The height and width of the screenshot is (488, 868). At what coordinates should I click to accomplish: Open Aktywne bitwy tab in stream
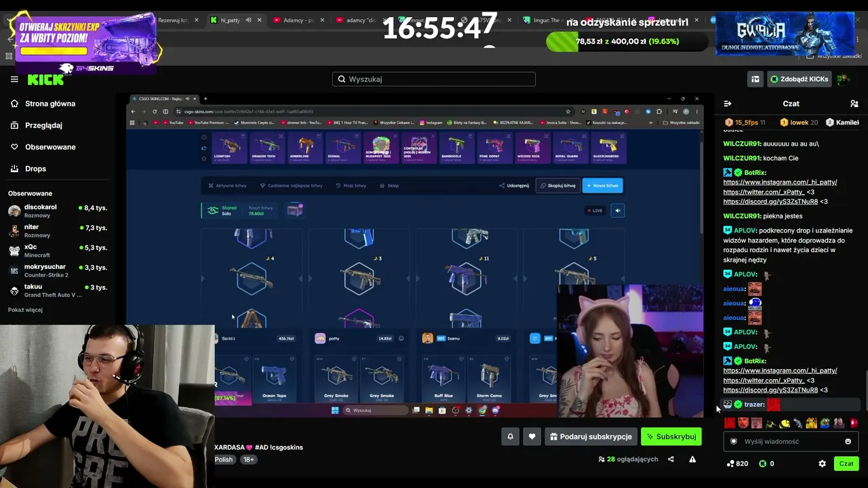tap(228, 185)
